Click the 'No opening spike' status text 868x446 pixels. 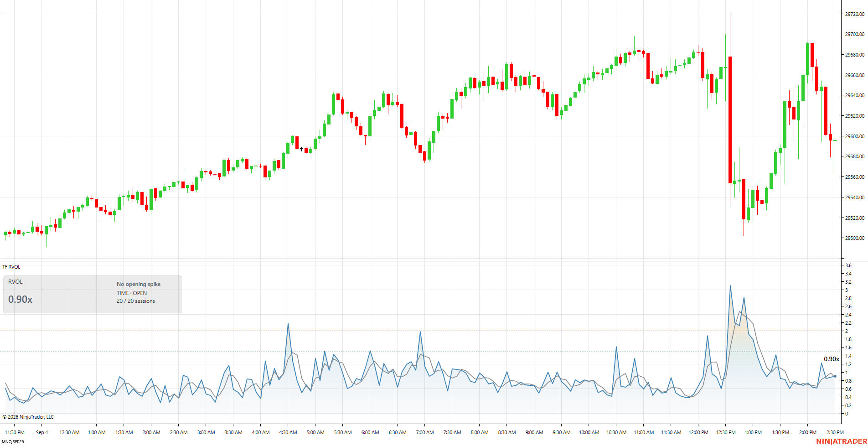pyautogui.click(x=139, y=284)
